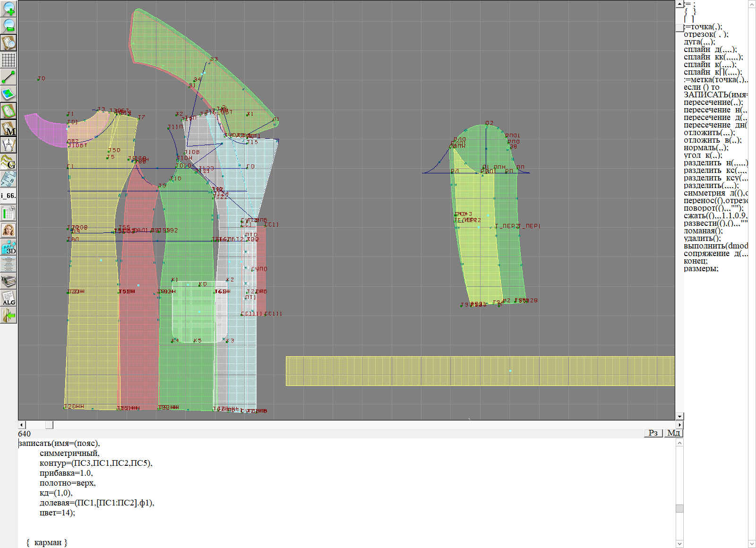Viewport: 756px width, 548px height.
Task: Click the zoom in magnifier icon
Action: point(9,9)
